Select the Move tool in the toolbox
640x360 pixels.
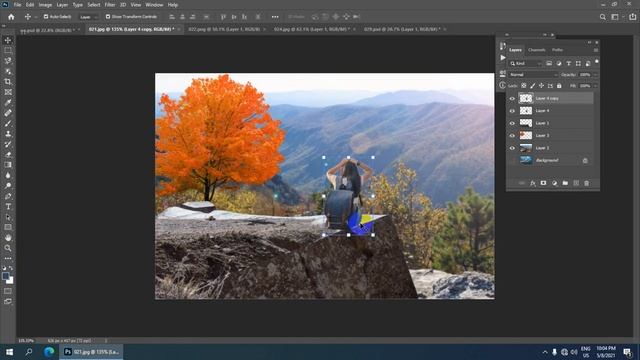pyautogui.click(x=8, y=40)
